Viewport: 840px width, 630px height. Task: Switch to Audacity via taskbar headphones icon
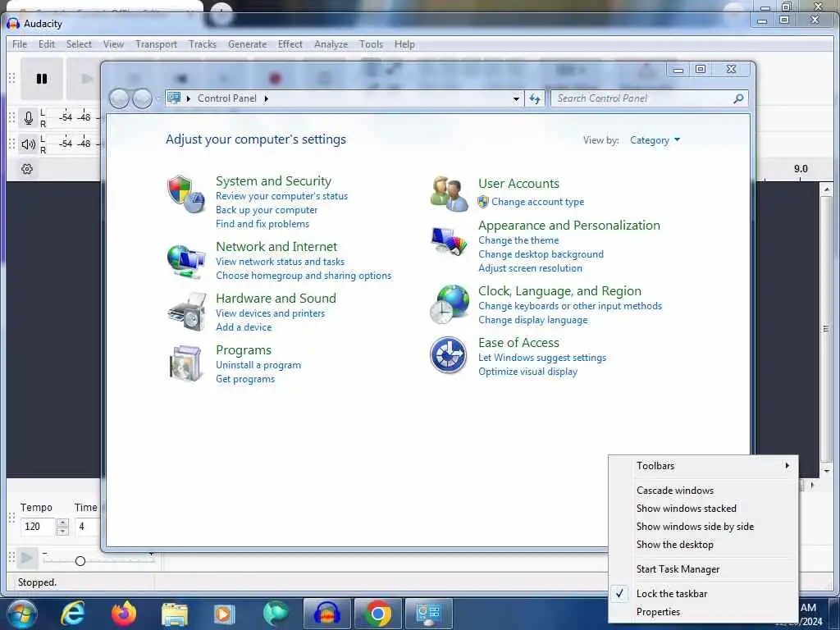click(326, 614)
